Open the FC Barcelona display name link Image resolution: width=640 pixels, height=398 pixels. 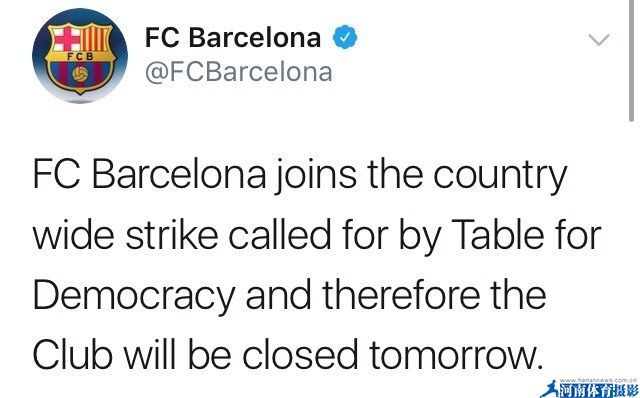[x=233, y=37]
